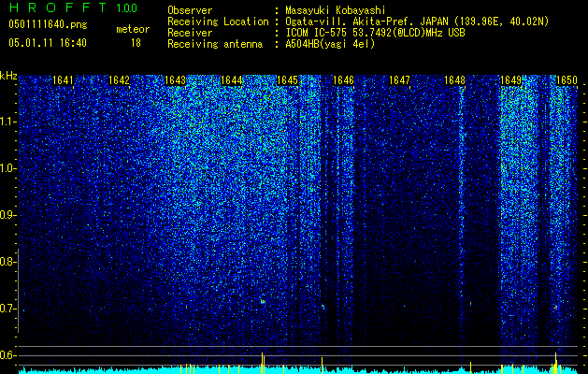Viewport: 588px width, 374px height.
Task: Click time marker 1645
Action: coord(287,80)
